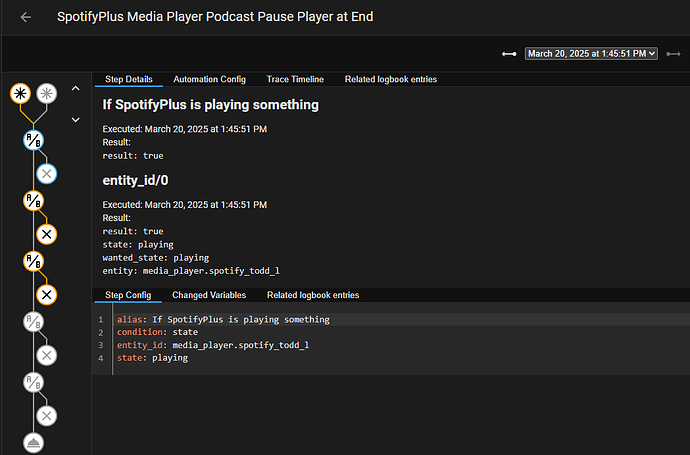Viewport: 690px width, 455px height.
Task: Select the first gray condition A/B node
Action: click(x=33, y=322)
